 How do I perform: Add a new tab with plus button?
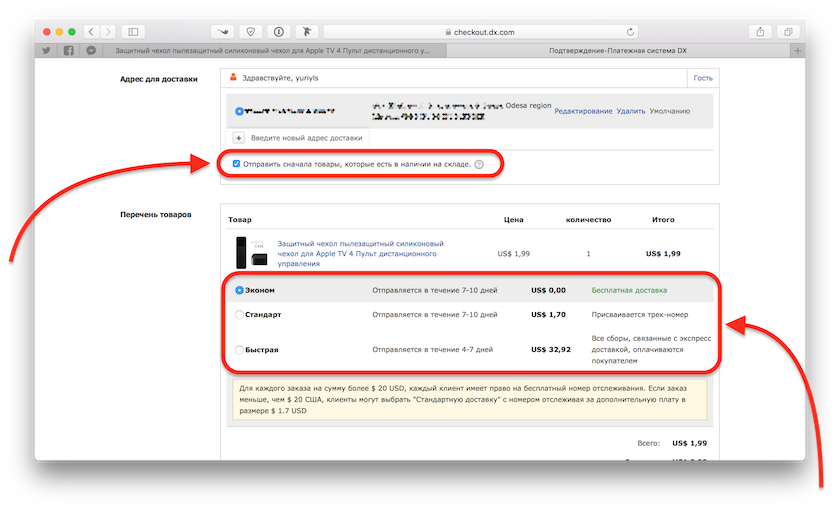click(x=798, y=50)
